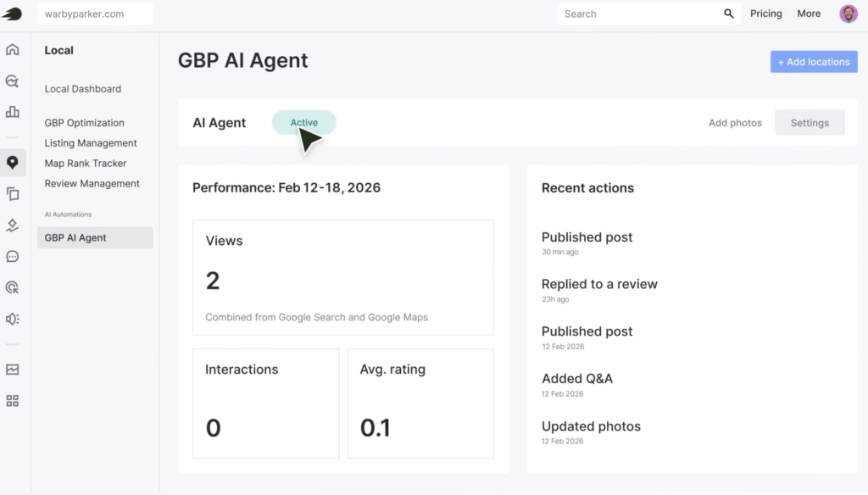Select the Local map pin icon
This screenshot has height=495, width=868.
[x=12, y=162]
